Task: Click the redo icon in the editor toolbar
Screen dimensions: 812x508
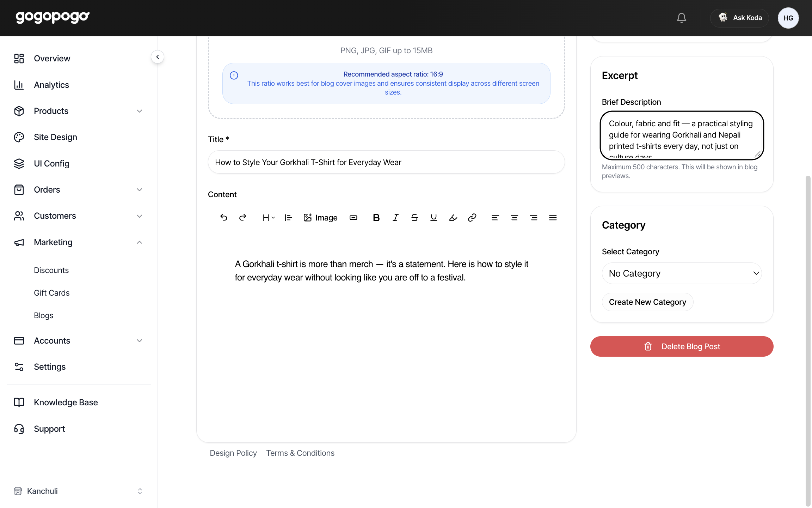Action: 242,218
